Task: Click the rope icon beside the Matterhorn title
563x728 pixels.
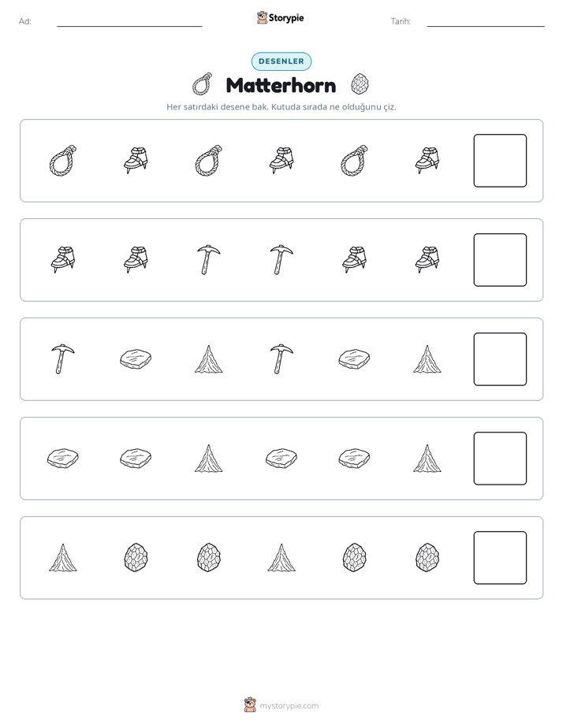Action: 202,84
